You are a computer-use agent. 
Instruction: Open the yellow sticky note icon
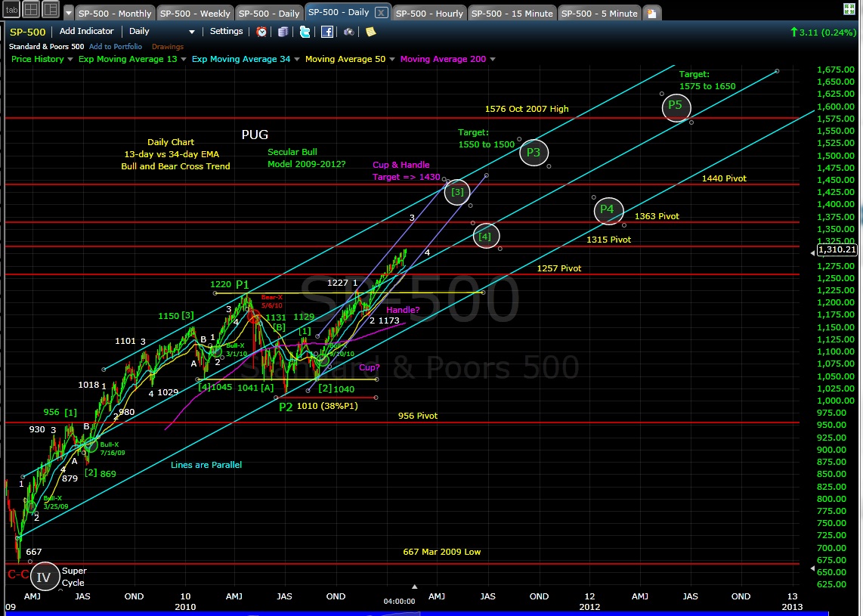(x=370, y=32)
